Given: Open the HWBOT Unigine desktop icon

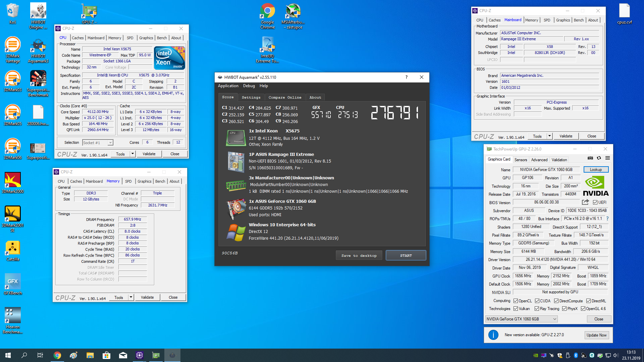Looking at the screenshot, I should tap(38, 16).
